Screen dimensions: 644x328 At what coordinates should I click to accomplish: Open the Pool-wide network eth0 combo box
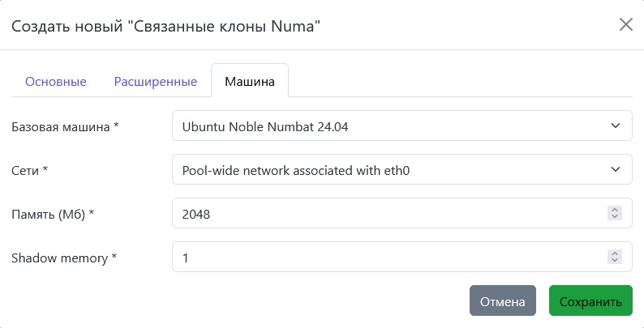[x=389, y=169]
